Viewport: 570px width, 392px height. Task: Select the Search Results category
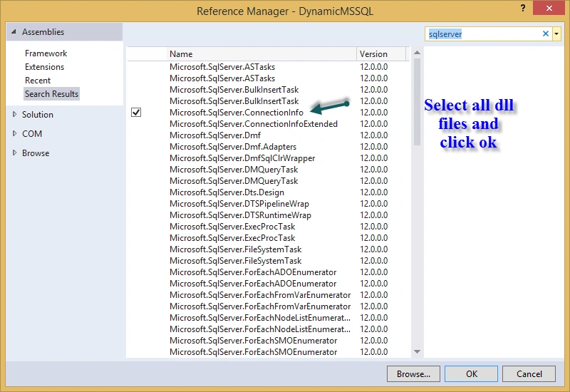pyautogui.click(x=51, y=94)
